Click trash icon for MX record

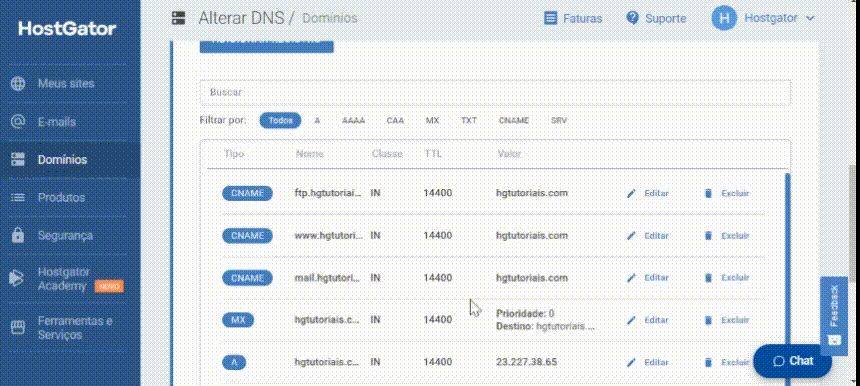(x=708, y=320)
